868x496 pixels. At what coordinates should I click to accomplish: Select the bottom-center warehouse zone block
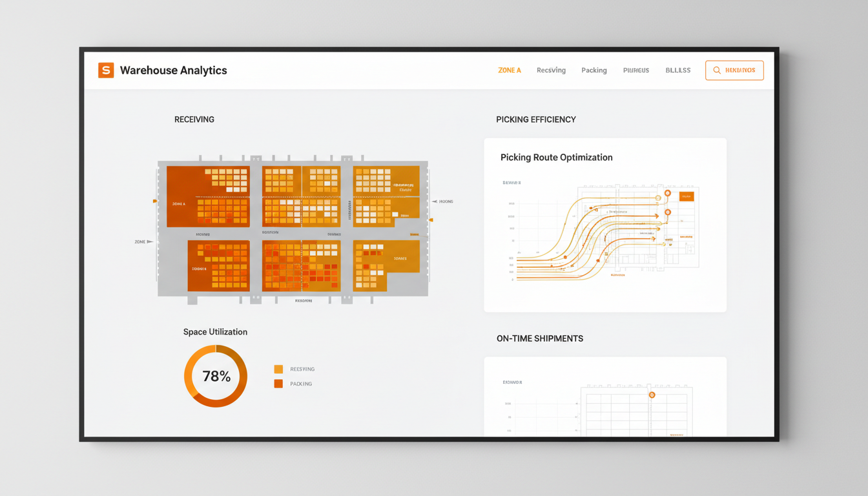coord(301,267)
